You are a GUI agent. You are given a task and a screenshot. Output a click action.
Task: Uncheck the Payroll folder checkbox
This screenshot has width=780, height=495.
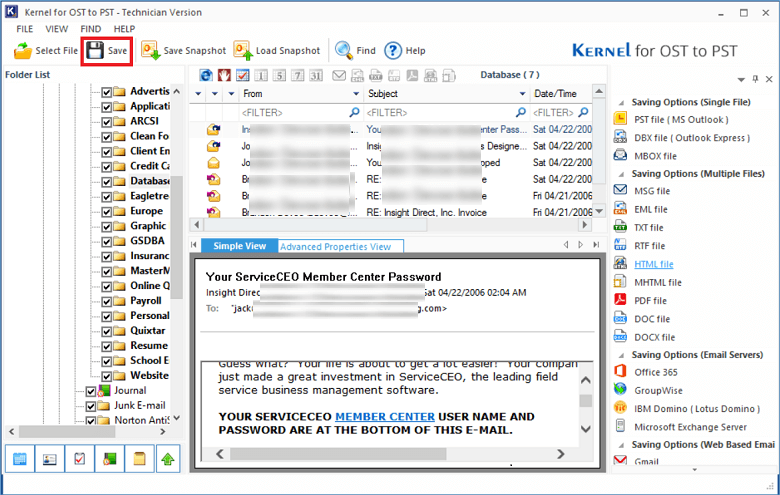coord(106,301)
